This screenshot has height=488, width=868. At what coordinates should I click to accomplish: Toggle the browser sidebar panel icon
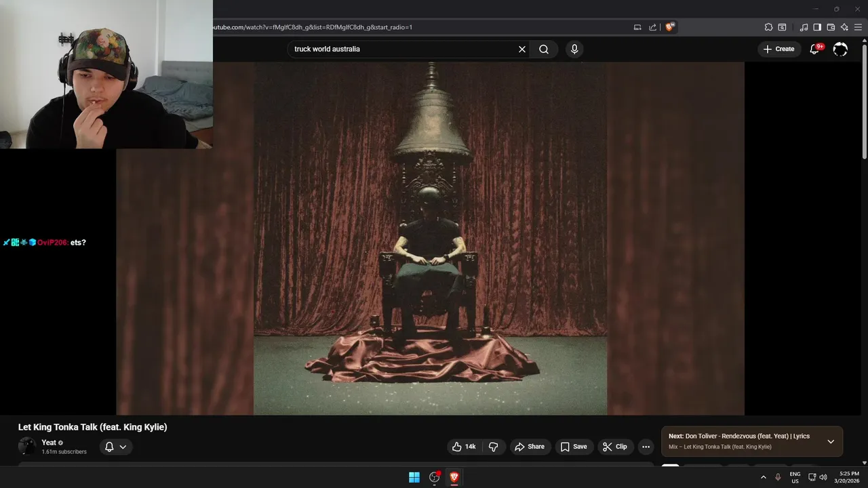817,27
